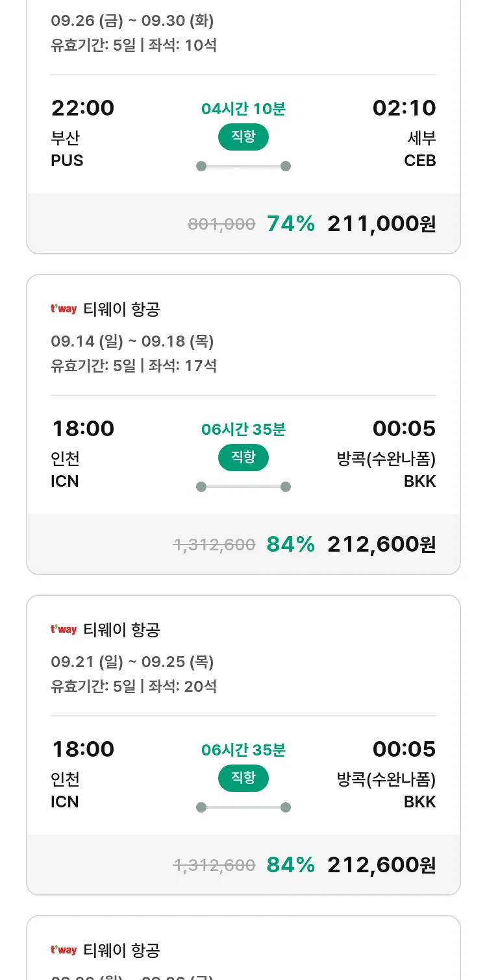Viewport: 487px width, 980px height.
Task: Select 212,600원 price on the 09.14 flight
Action: click(x=381, y=545)
